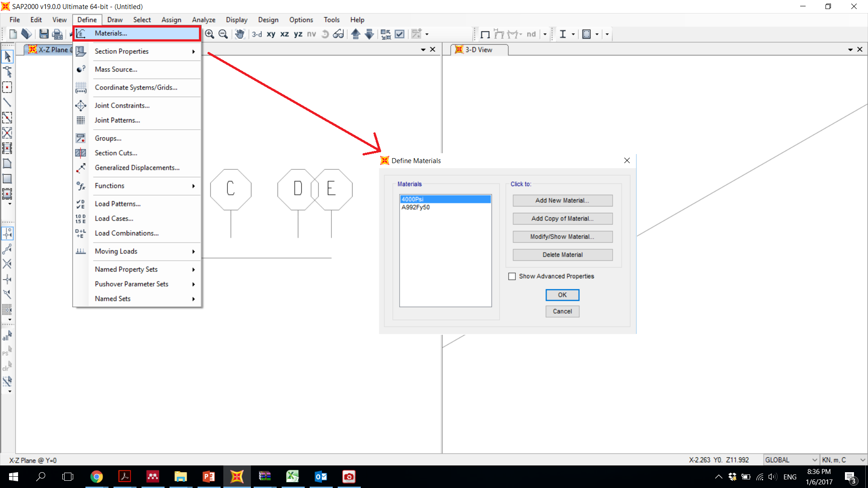868x488 pixels.
Task: Switch to yz plane view
Action: [298, 34]
